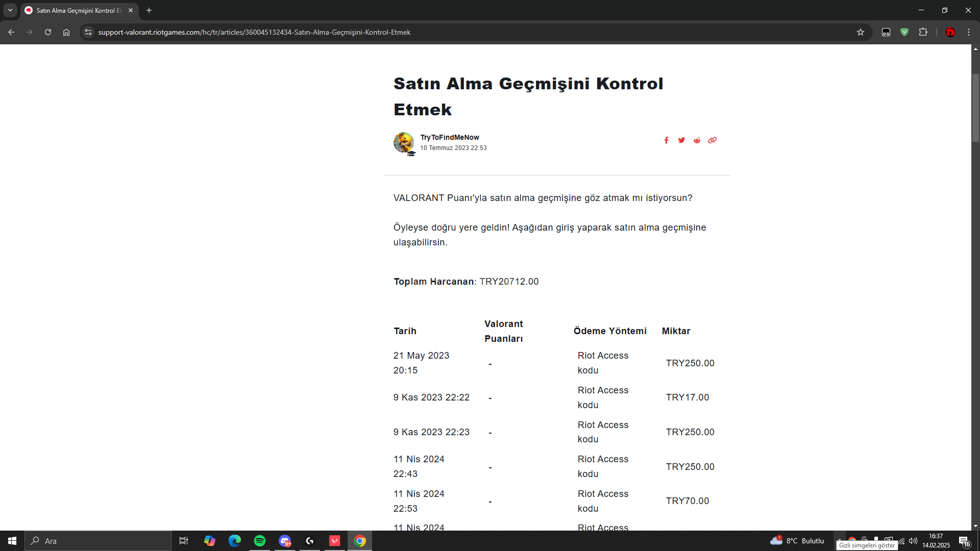The width and height of the screenshot is (980, 551).
Task: Click the Tarih column header
Action: (405, 331)
